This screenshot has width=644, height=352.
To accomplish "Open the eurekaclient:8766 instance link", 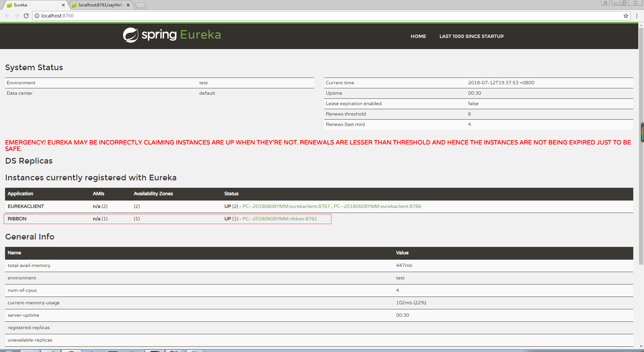I will pos(377,206).
